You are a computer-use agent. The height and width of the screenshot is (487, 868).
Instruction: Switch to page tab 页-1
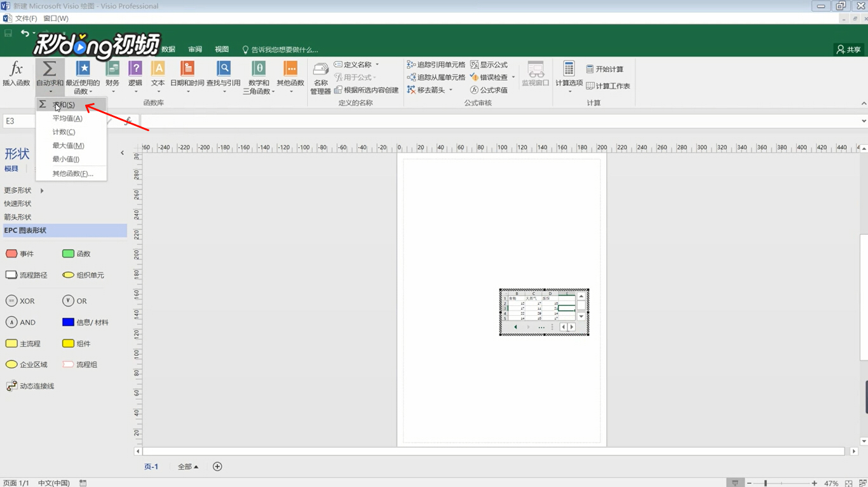[x=151, y=467]
